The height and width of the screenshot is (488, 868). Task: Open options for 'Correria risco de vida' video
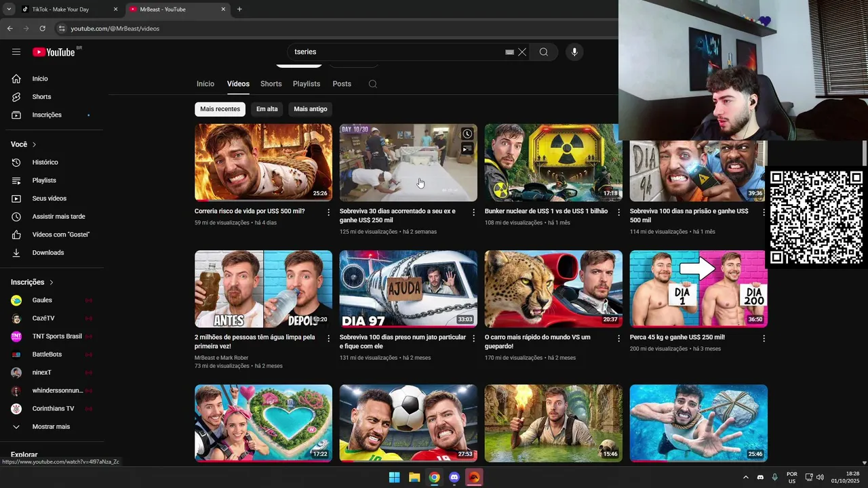(329, 212)
